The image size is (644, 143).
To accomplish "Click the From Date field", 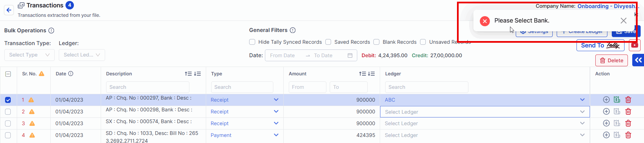I will pos(285,56).
